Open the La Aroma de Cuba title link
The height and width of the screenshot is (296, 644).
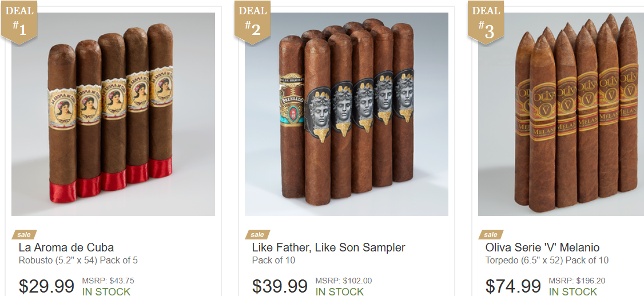66,247
